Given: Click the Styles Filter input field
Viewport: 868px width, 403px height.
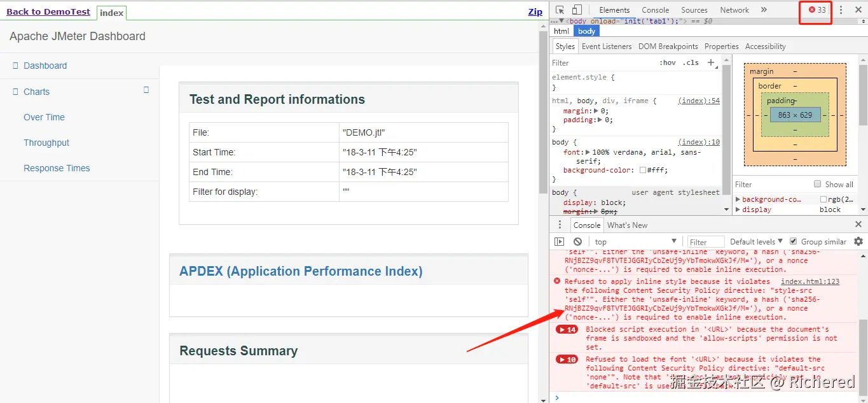Looking at the screenshot, I should click(601, 62).
